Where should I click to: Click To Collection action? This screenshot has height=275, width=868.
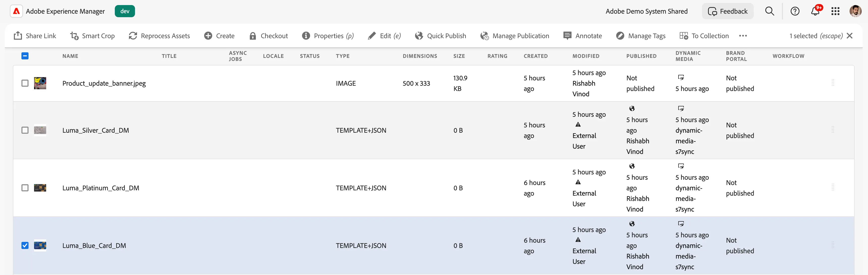704,36
